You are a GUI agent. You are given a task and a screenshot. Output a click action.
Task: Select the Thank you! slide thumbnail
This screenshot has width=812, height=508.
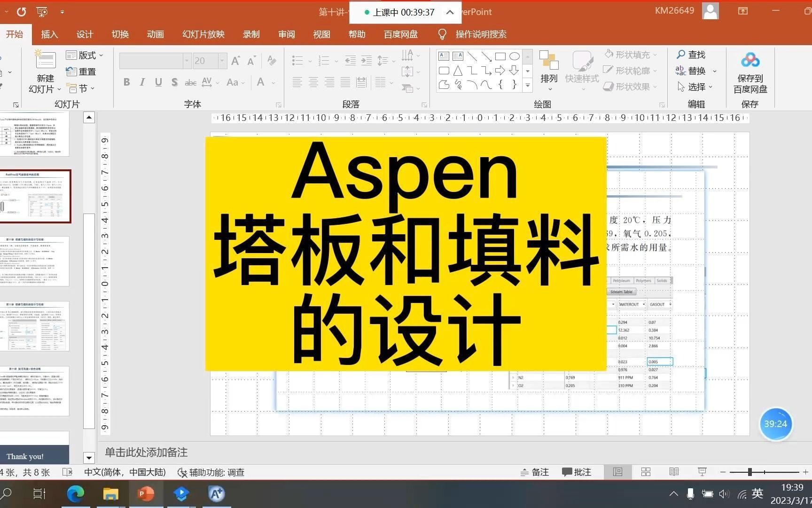click(34, 448)
